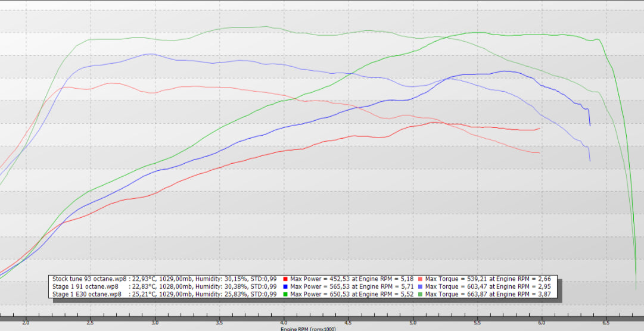
Task: Click the green Max Power legend swatch
Action: point(285,294)
